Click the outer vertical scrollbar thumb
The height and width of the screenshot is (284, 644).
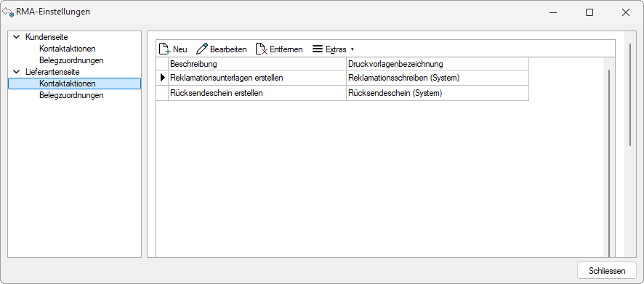tap(630, 94)
